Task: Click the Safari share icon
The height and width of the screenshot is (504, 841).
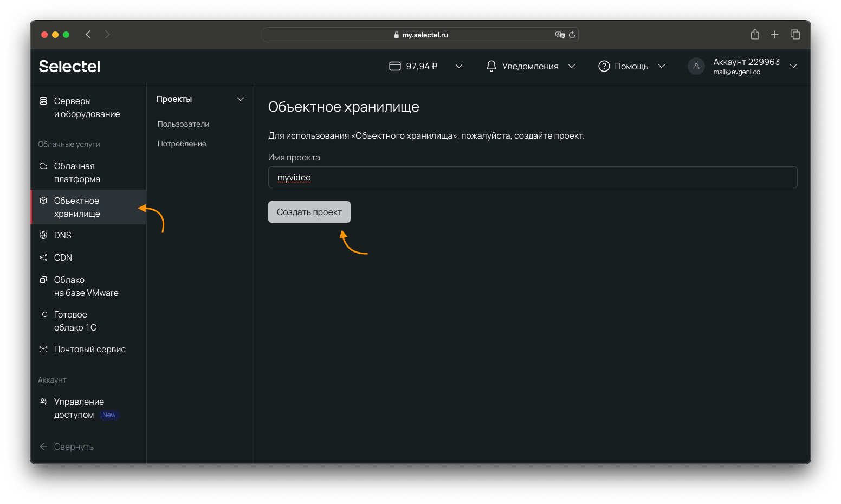Action: (755, 34)
